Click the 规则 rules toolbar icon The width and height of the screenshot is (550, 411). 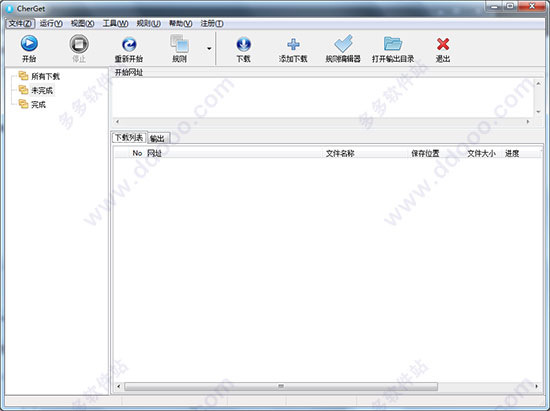pos(180,44)
